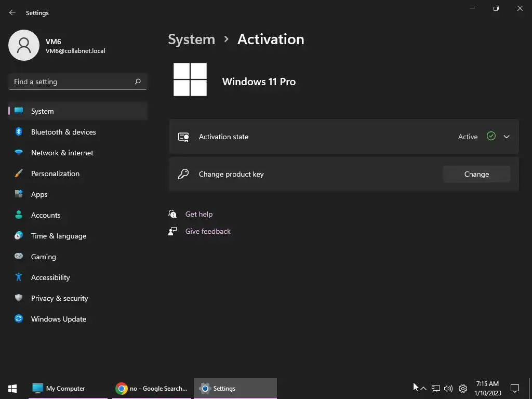Click the settings gear tray icon
This screenshot has height=399, width=532.
463,389
